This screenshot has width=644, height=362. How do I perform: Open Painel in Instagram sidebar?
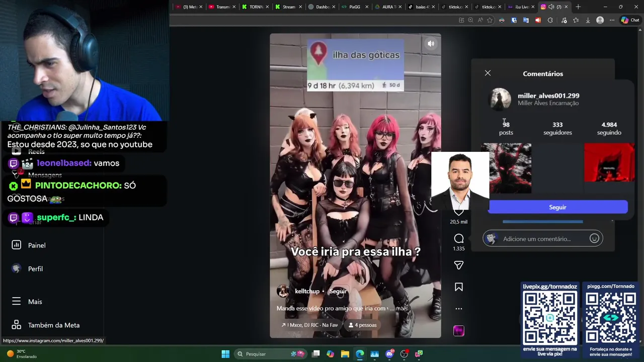37,245
